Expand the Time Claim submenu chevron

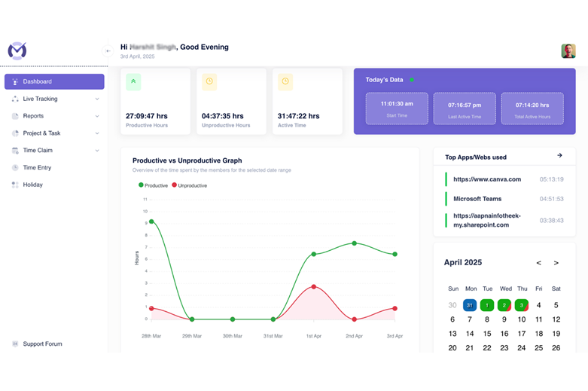pos(97,151)
